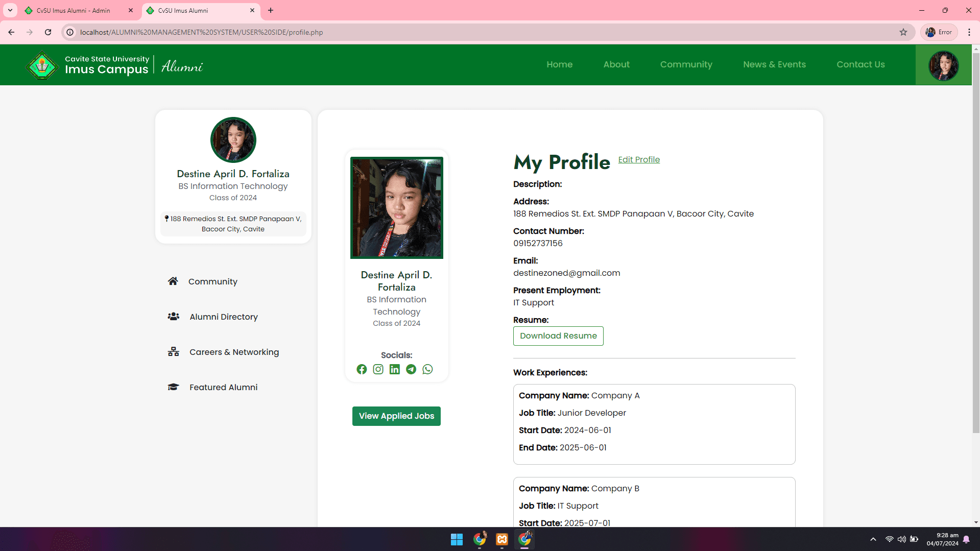Expand hidden icons in the system tray

tap(873, 539)
